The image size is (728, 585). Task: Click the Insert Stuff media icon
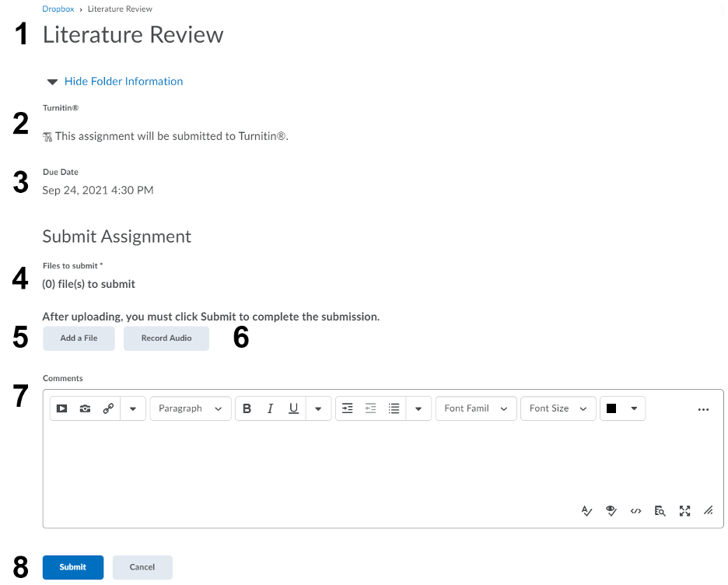pos(61,408)
